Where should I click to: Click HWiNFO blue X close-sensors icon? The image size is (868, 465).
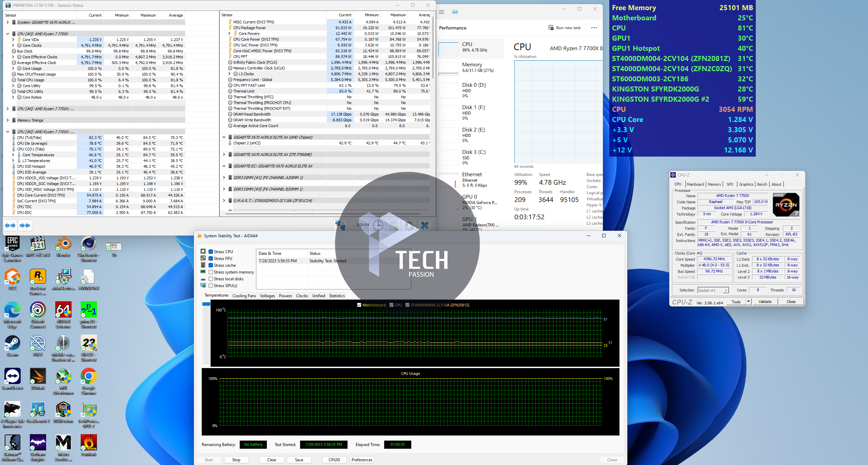[425, 225]
